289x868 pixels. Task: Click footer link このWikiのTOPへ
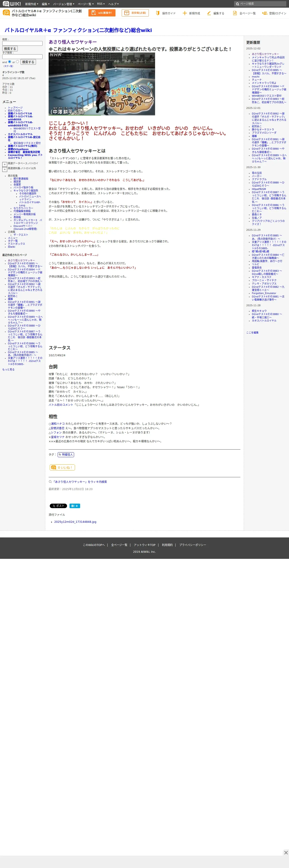(x=94, y=545)
